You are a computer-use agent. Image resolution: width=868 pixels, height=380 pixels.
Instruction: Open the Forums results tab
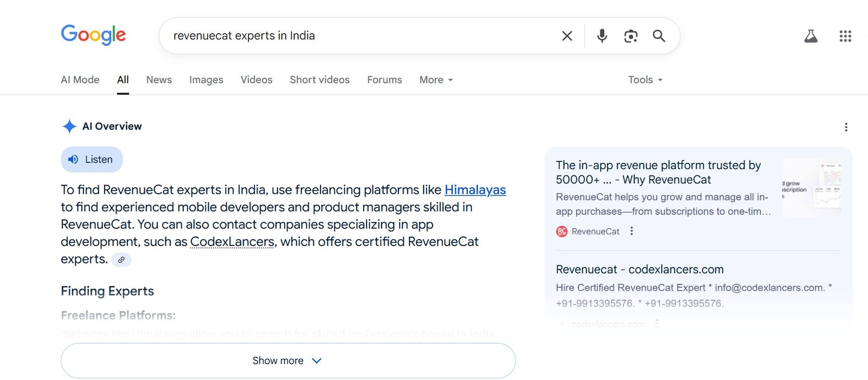coord(385,80)
